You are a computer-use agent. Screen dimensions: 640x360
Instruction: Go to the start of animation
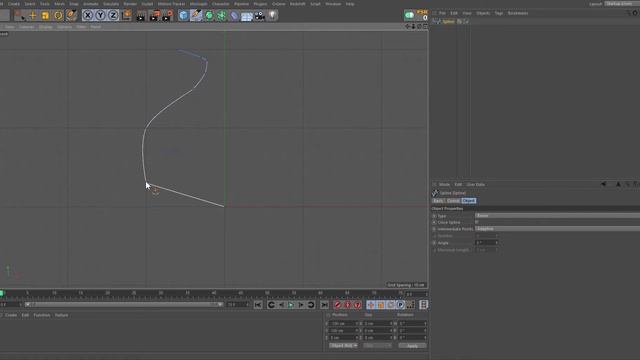[258, 305]
